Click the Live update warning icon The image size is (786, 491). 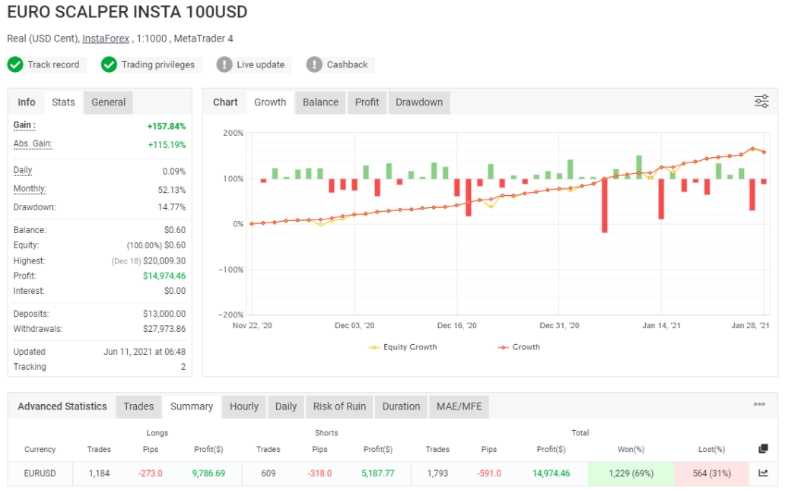pyautogui.click(x=224, y=65)
